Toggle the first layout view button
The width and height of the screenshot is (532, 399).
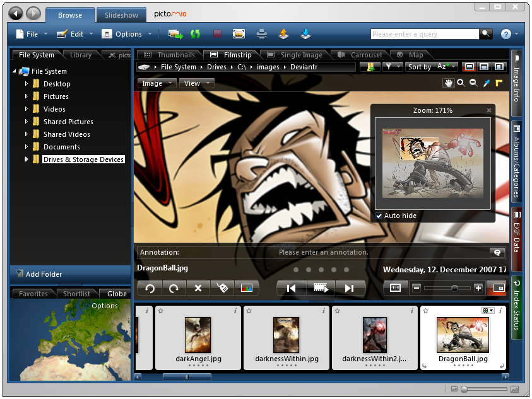tap(470, 67)
